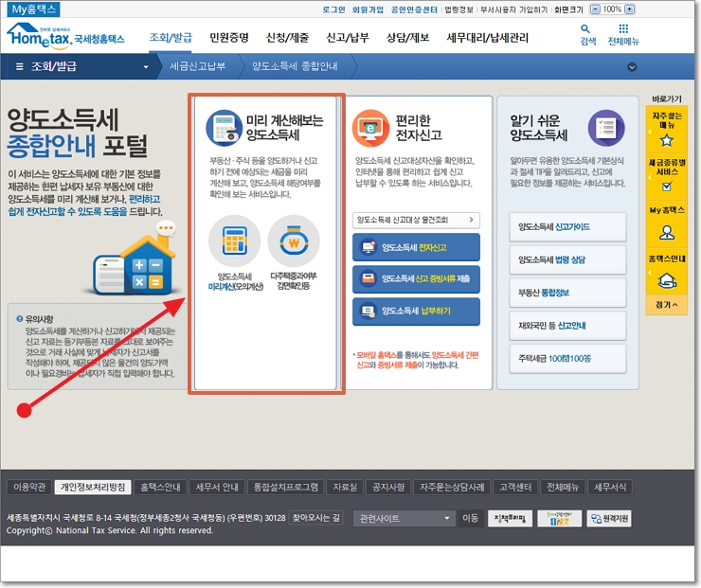Open the 관련사이트 dropdown

[404, 518]
